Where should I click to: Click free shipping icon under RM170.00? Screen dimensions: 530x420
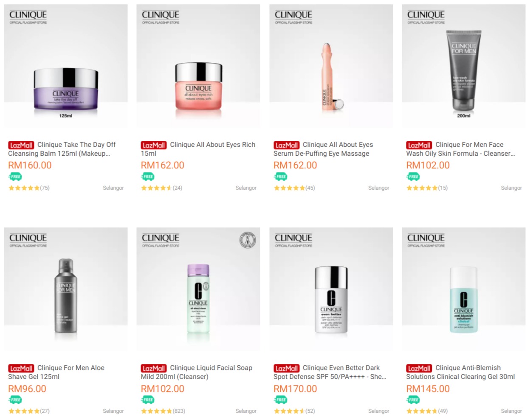(280, 400)
